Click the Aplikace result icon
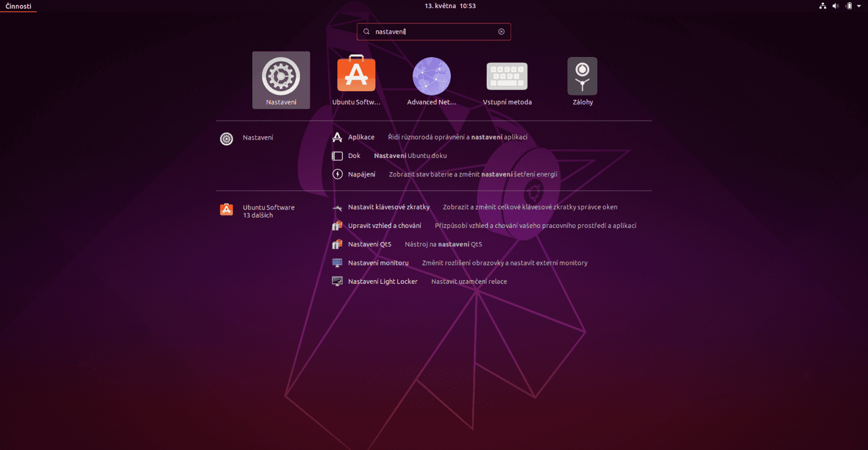This screenshot has width=868, height=450. tap(337, 137)
